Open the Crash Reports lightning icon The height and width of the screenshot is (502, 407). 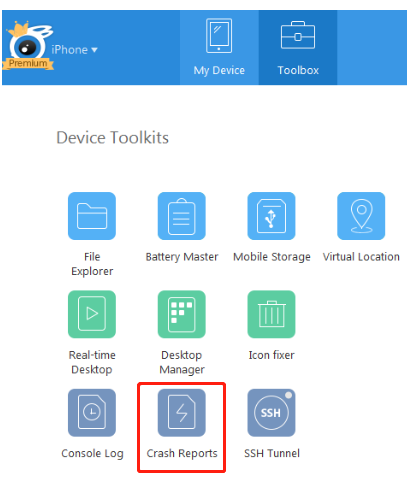pyautogui.click(x=182, y=413)
